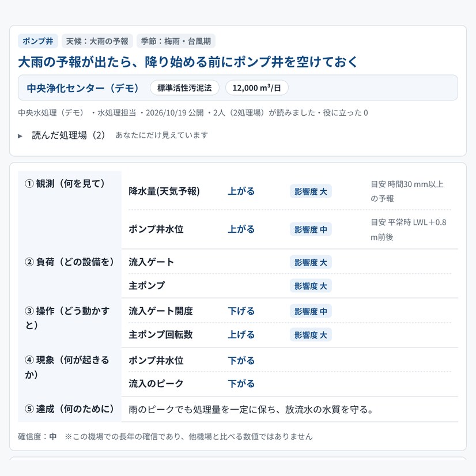The width and height of the screenshot is (476, 476).
Task: Click the 影響度 中 badge beside 流入ゲート開度
Action: 311,311
